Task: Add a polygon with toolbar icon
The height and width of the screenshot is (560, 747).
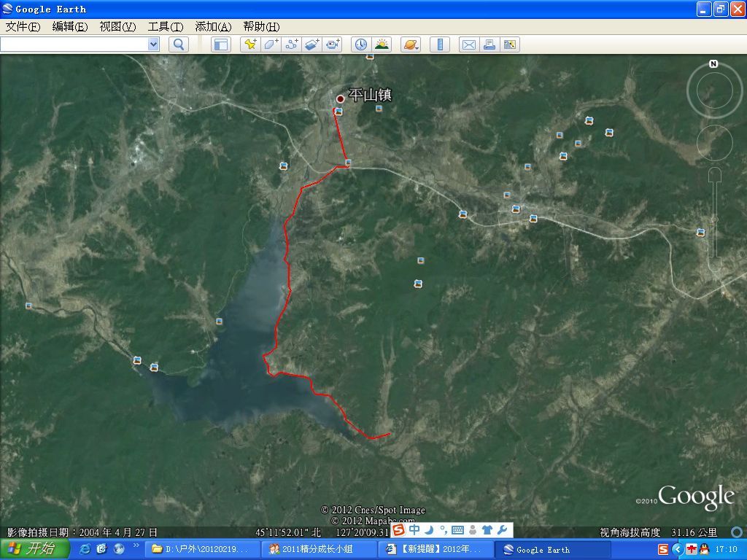Action: [271, 44]
